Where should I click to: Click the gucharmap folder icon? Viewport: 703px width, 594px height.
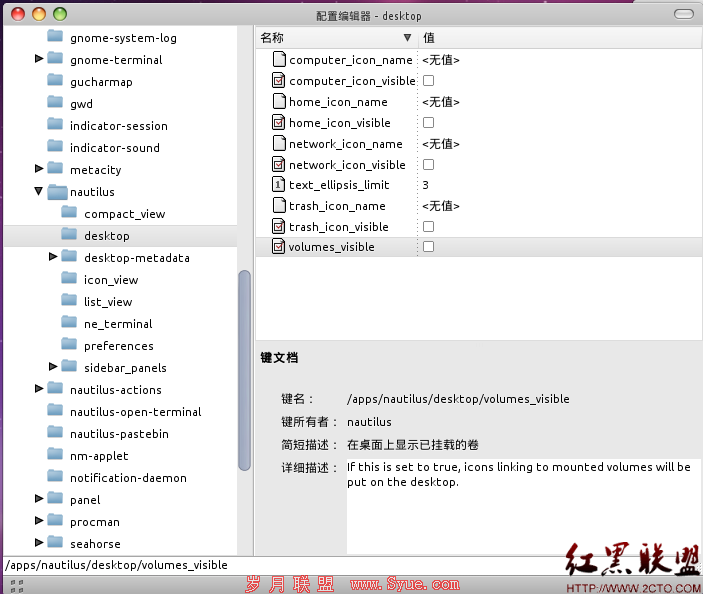[x=55, y=81]
